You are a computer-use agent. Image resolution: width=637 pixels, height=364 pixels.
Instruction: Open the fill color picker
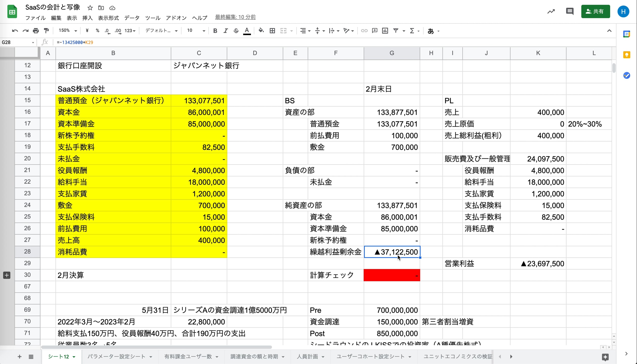point(261,31)
